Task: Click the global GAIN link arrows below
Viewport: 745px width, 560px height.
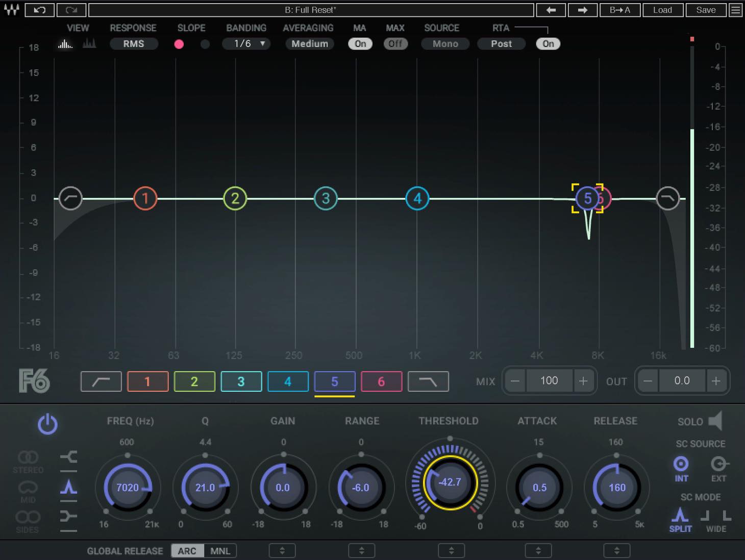Action: pyautogui.click(x=282, y=551)
